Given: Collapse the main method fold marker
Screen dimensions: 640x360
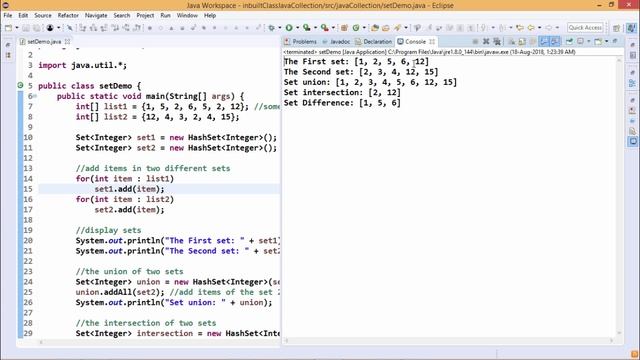Looking at the screenshot, I should [x=35, y=96].
